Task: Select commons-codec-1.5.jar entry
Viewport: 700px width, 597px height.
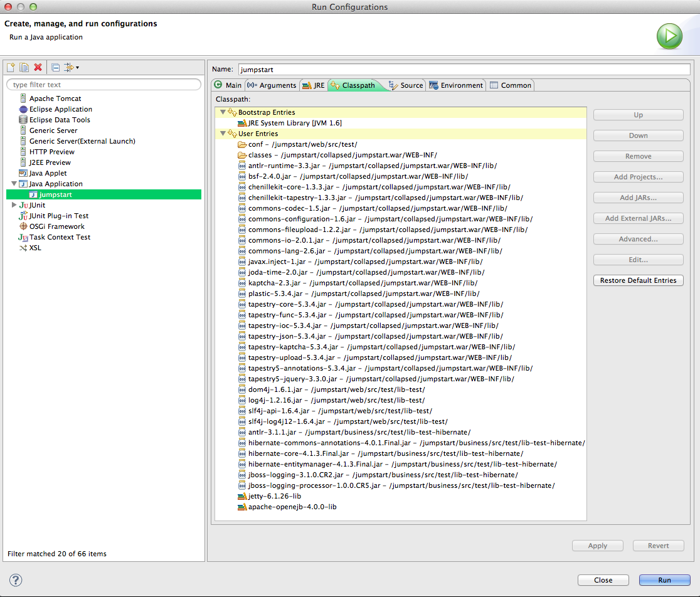Action: 378,208
